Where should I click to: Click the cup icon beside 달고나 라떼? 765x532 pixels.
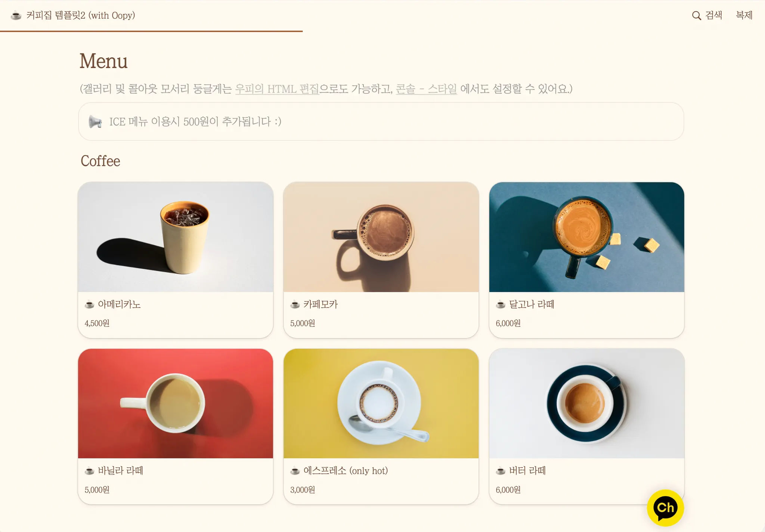pos(501,304)
